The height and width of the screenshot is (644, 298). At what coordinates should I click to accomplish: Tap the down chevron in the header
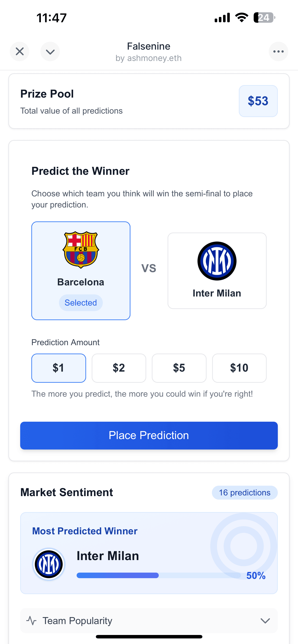point(50,51)
